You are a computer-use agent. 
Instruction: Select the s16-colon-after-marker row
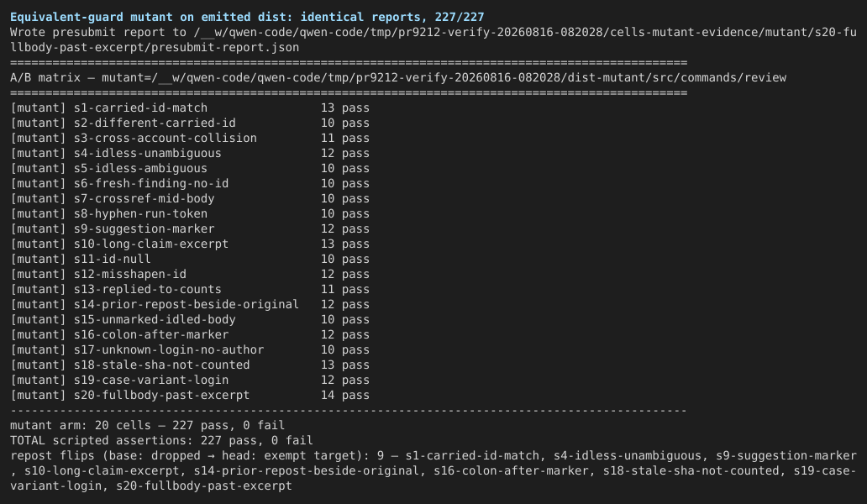[x=190, y=334]
